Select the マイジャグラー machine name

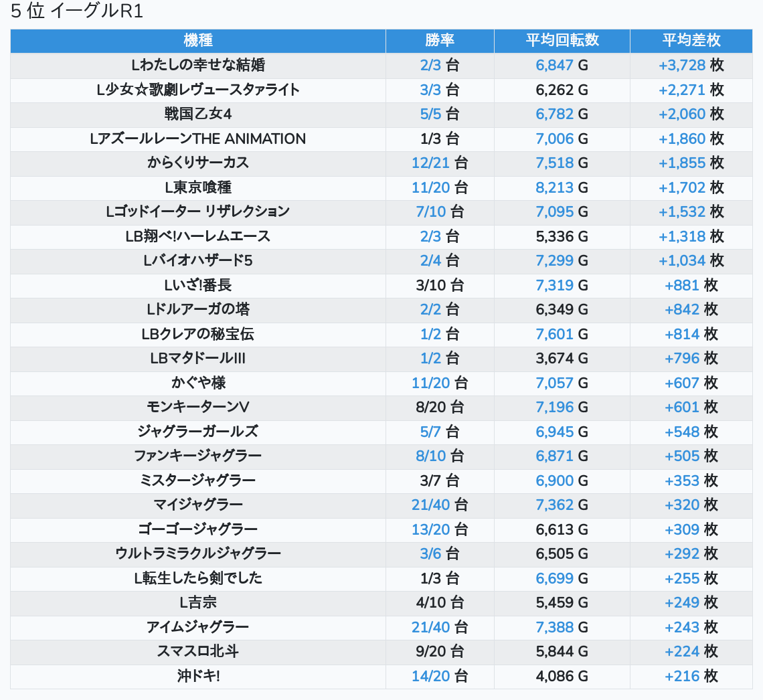[198, 505]
